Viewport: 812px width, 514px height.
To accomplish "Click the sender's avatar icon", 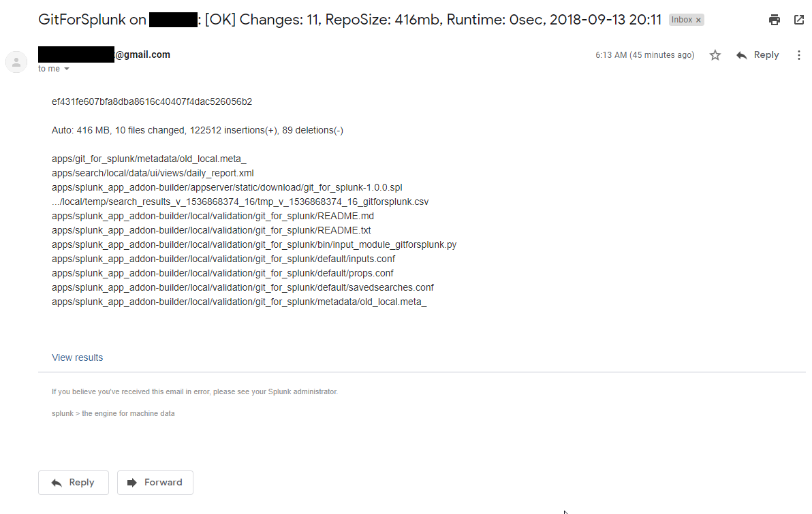I will (x=16, y=62).
